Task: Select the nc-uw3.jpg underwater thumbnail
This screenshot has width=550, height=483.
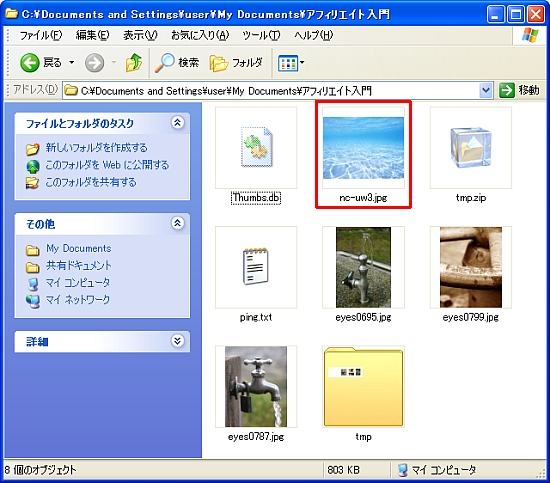Action: [363, 148]
